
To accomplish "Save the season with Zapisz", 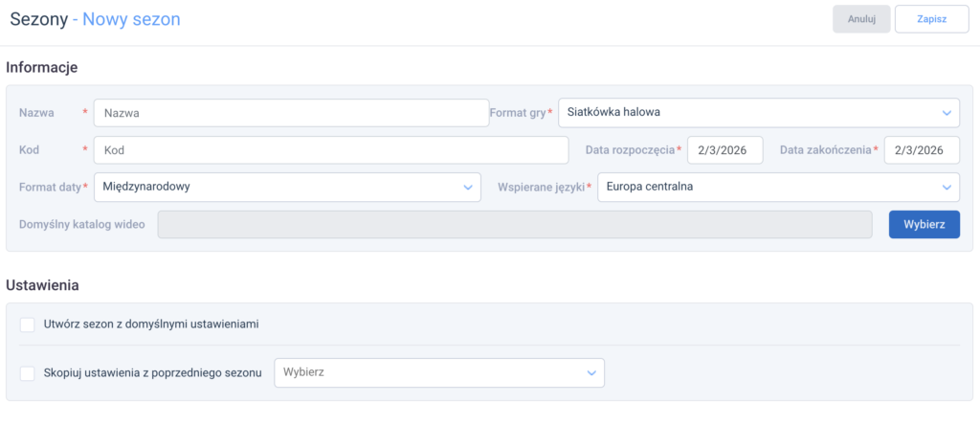I will tap(931, 19).
